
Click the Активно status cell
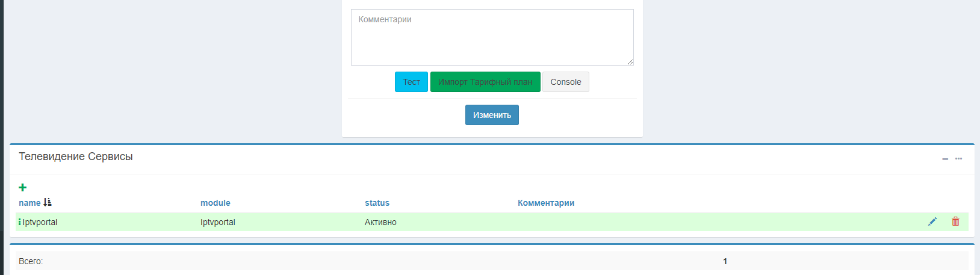coord(380,222)
